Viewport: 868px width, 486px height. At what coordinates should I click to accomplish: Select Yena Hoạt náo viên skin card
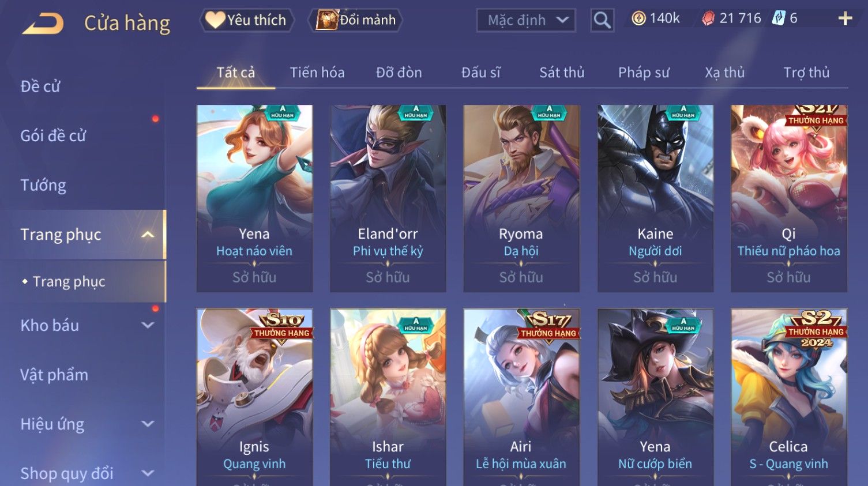click(254, 198)
